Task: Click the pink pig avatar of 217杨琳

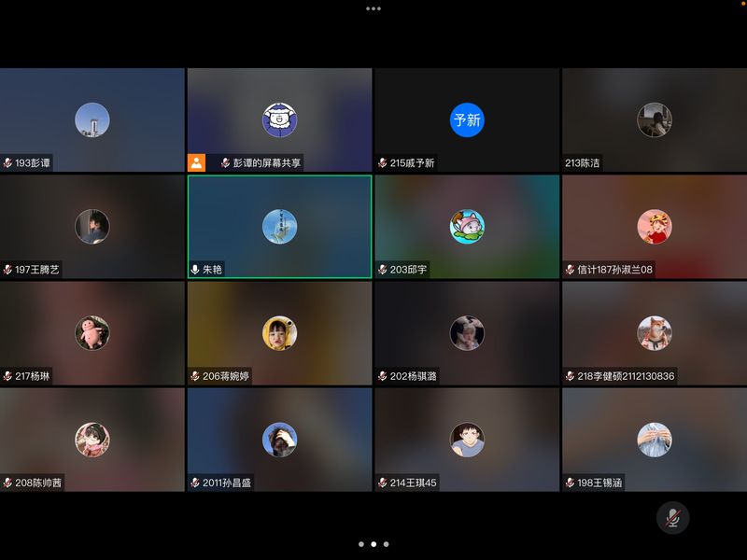Action: click(92, 333)
